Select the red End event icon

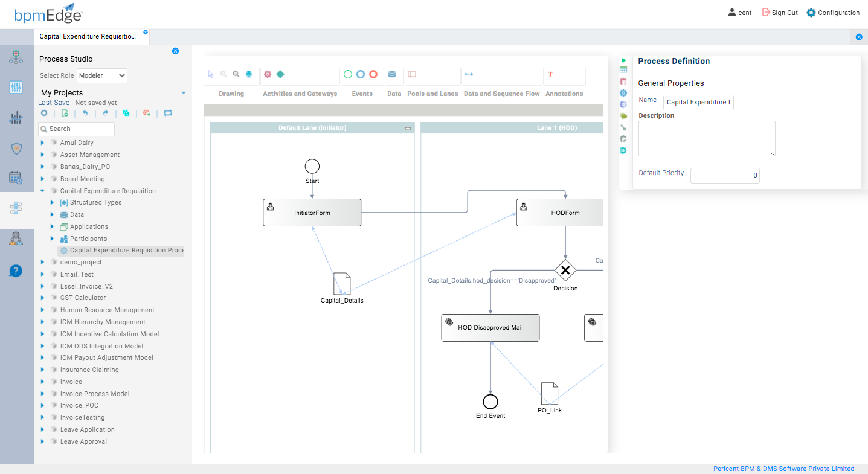pos(373,74)
